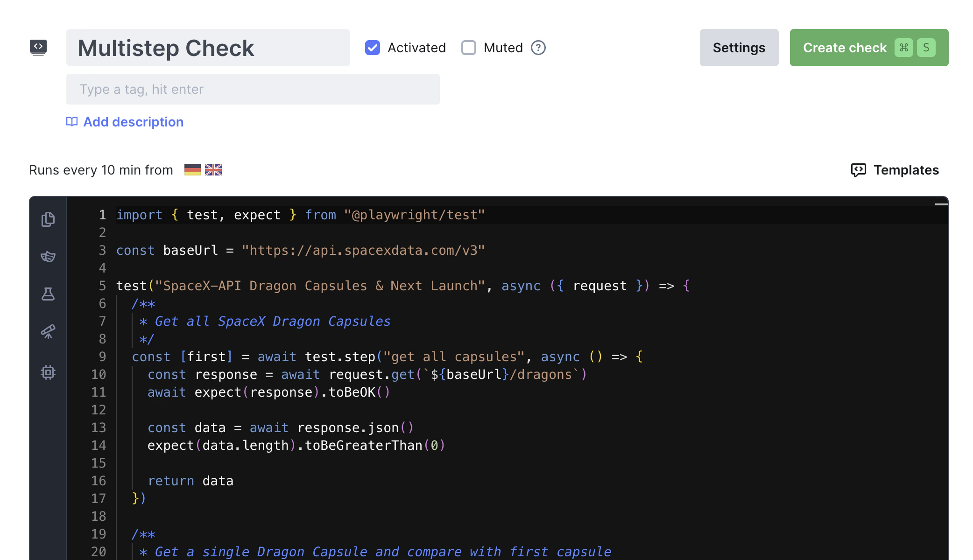Click the debug chip icon in the editor sidebar
Image resolution: width=973 pixels, height=560 pixels.
pyautogui.click(x=48, y=372)
